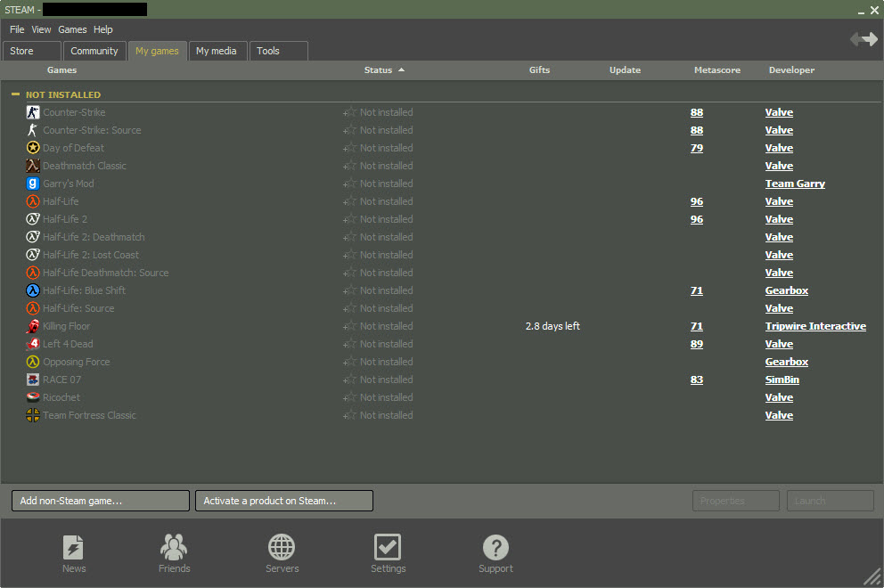Open the Friends list
This screenshot has width=884, height=588.
tap(174, 553)
